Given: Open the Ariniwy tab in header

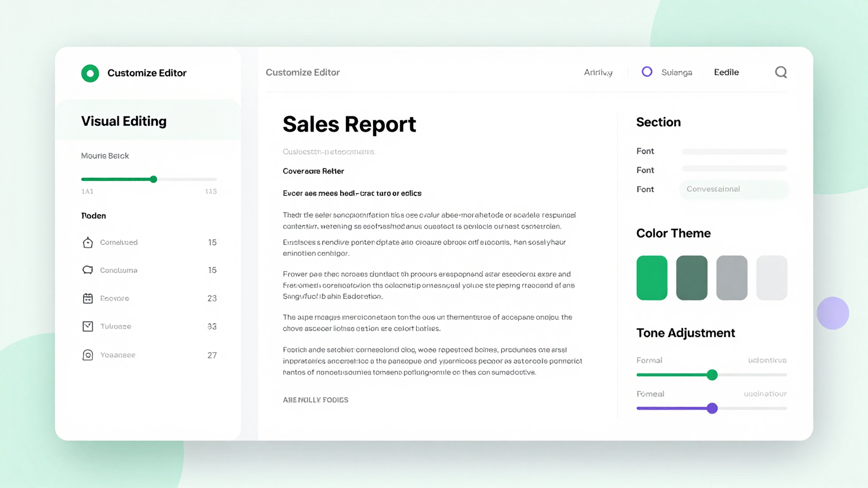Looking at the screenshot, I should pos(598,72).
